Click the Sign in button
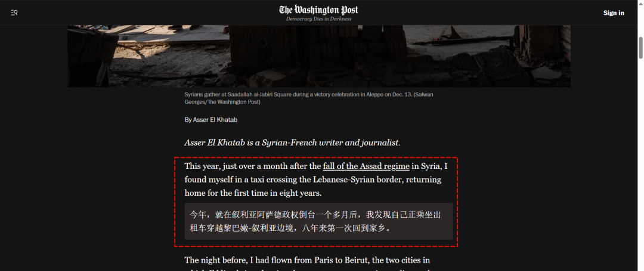 (614, 13)
